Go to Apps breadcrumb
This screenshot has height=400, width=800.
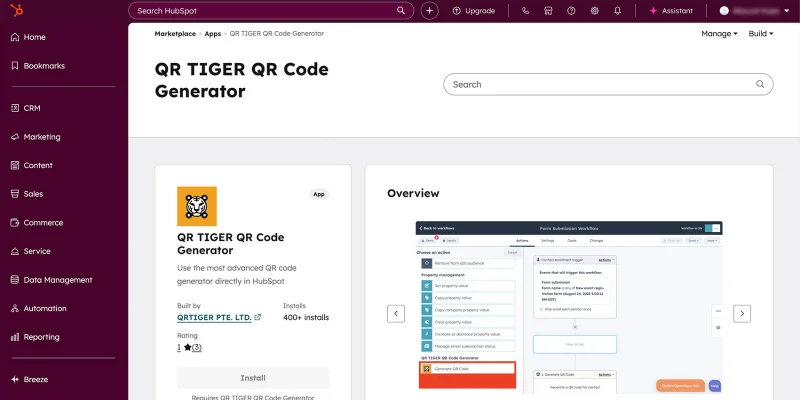point(213,34)
